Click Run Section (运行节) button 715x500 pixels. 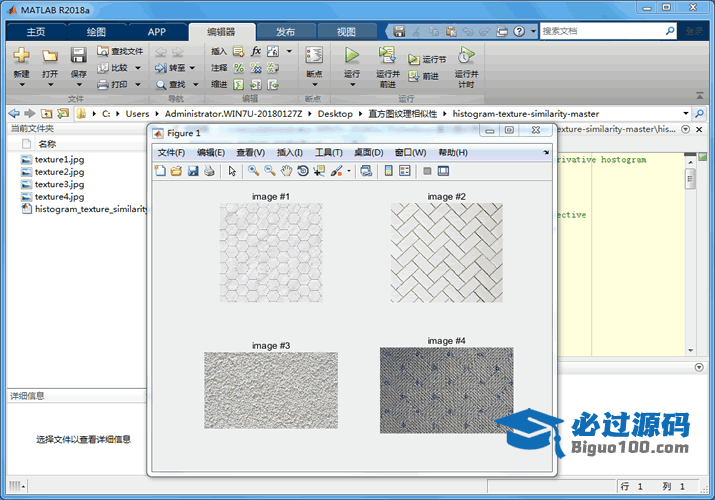coord(427,59)
